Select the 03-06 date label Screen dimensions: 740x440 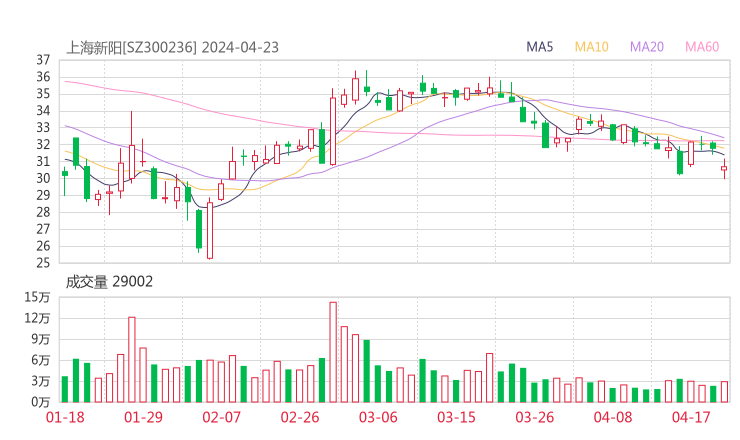[x=378, y=417]
